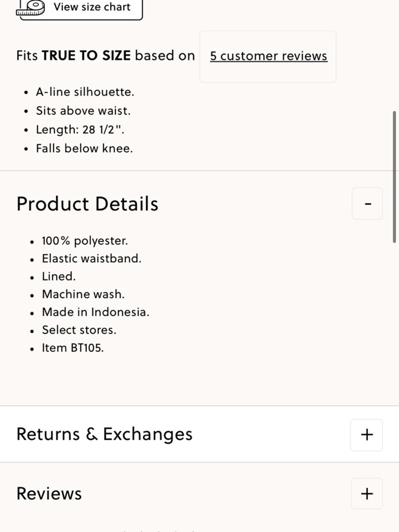Expand Returns & Exchanges with the plus icon
The image size is (399, 532).
click(367, 435)
